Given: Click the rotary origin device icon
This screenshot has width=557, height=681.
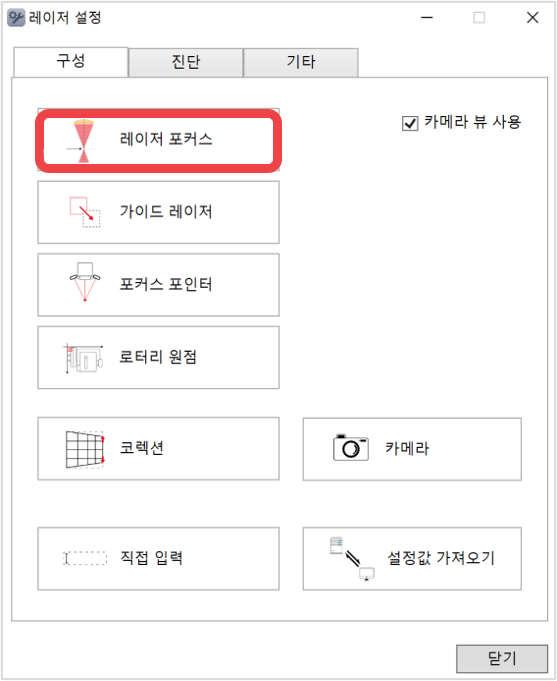Looking at the screenshot, I should point(84,359).
